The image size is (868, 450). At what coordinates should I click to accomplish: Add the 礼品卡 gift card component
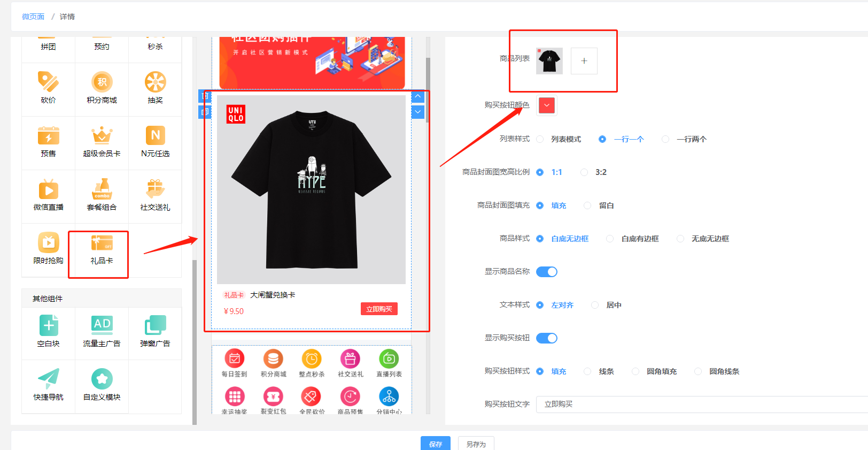(x=102, y=250)
